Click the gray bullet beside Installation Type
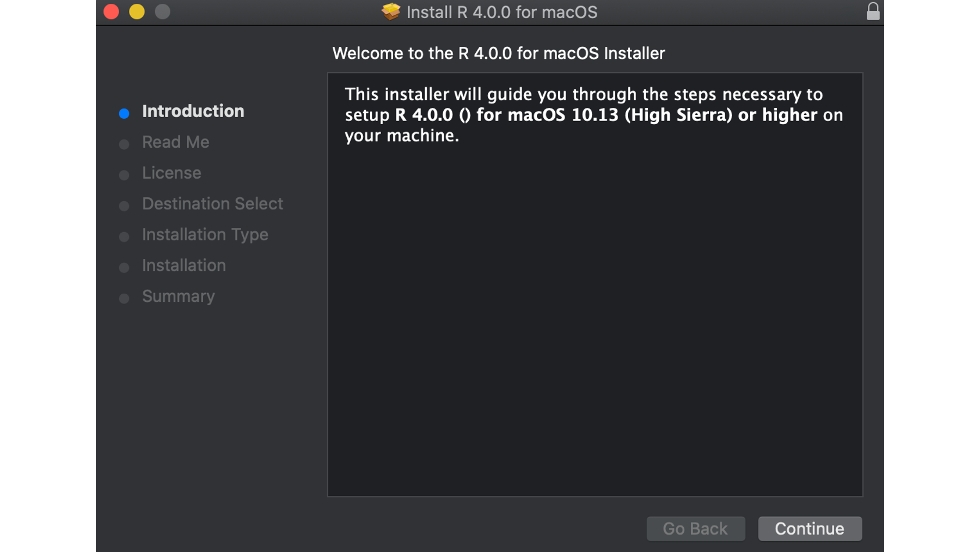Image resolution: width=980 pixels, height=552 pixels. coord(124,236)
